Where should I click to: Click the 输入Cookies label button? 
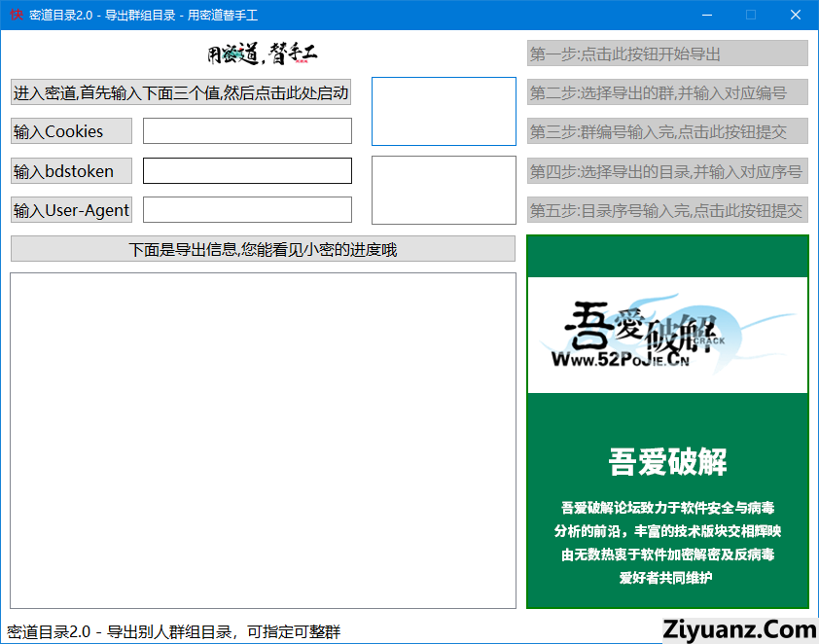pyautogui.click(x=71, y=131)
